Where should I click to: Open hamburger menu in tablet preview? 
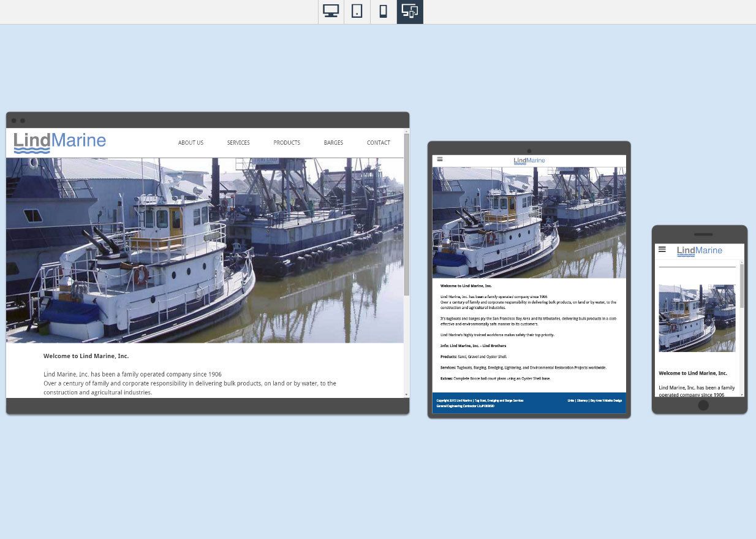(440, 159)
